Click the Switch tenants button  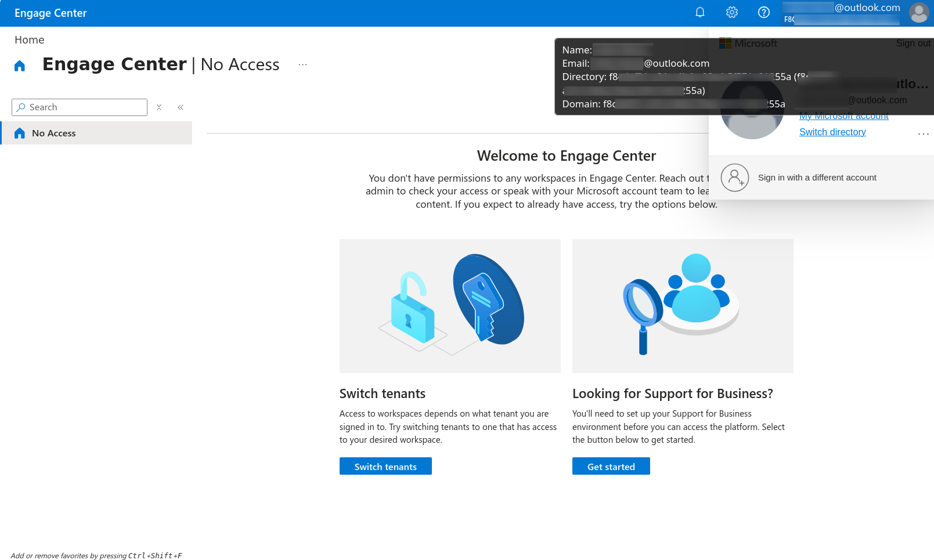pos(385,466)
